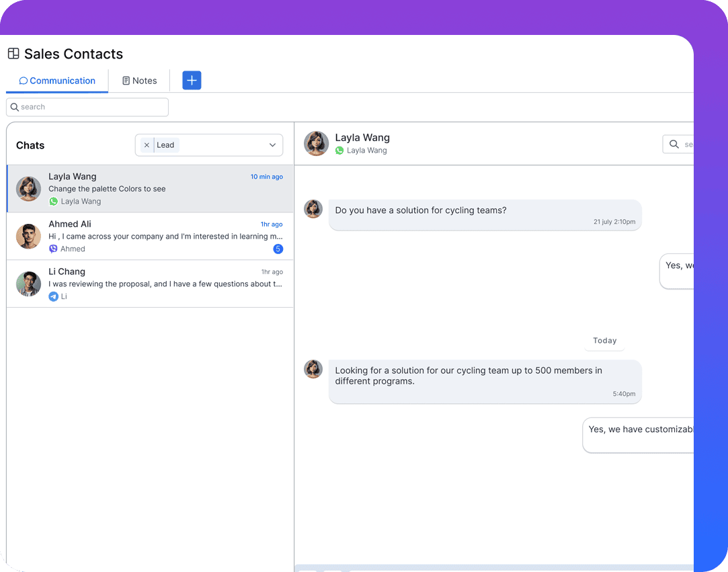
Task: Click the blue plus add-view button
Action: [192, 80]
